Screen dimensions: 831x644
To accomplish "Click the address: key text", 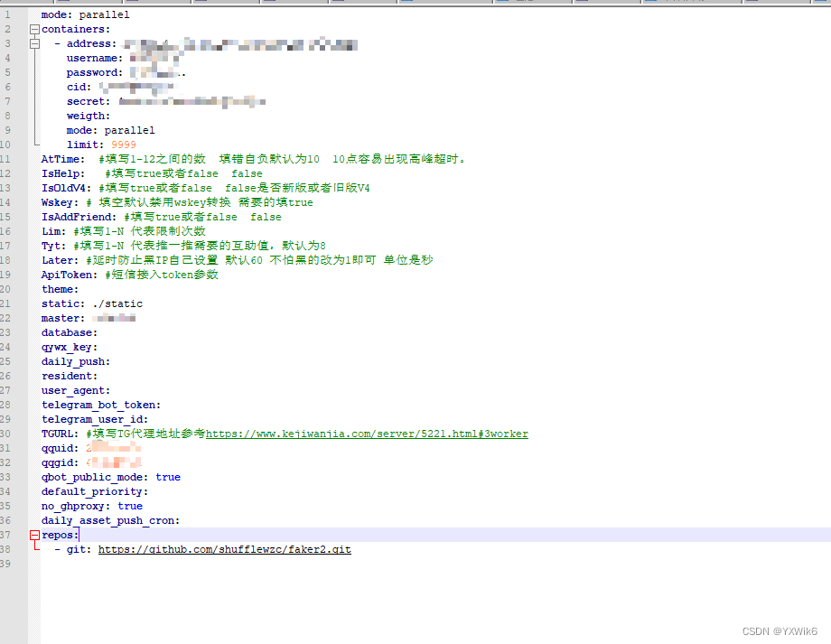I will click(x=92, y=43).
